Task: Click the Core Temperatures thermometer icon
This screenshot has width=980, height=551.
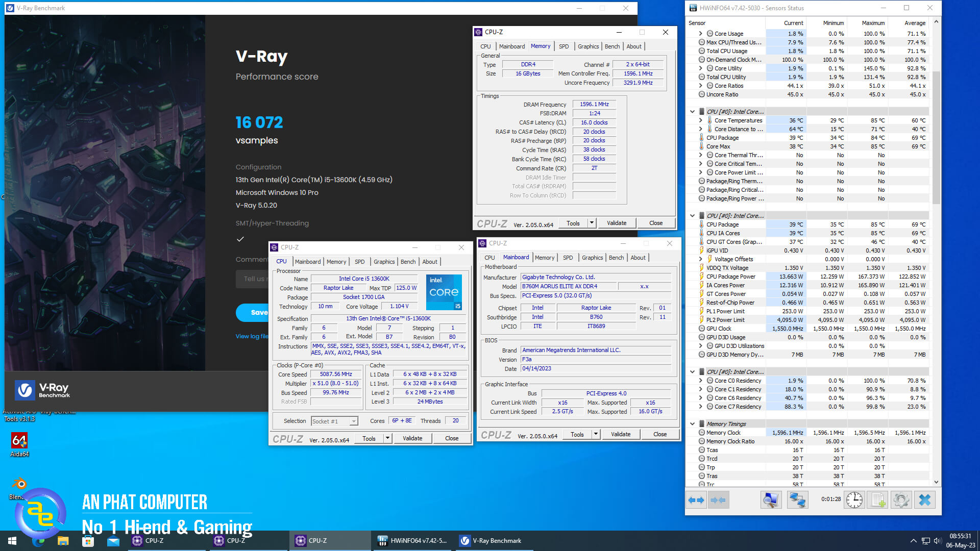Action: pos(709,120)
